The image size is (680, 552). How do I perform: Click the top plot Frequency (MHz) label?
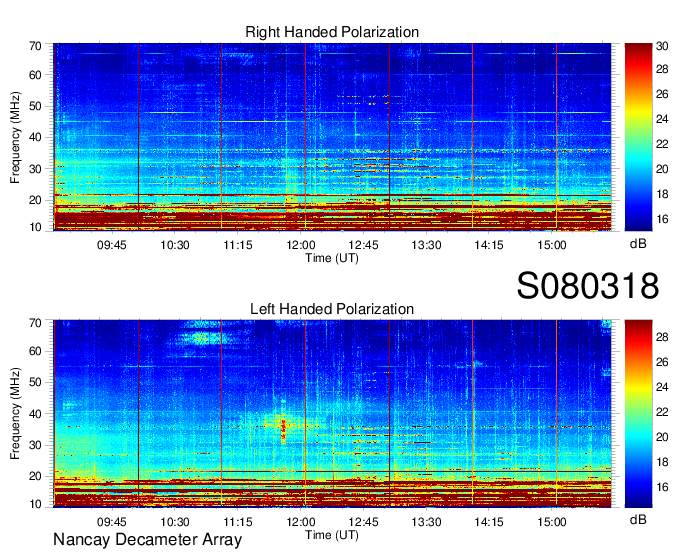click(x=15, y=137)
